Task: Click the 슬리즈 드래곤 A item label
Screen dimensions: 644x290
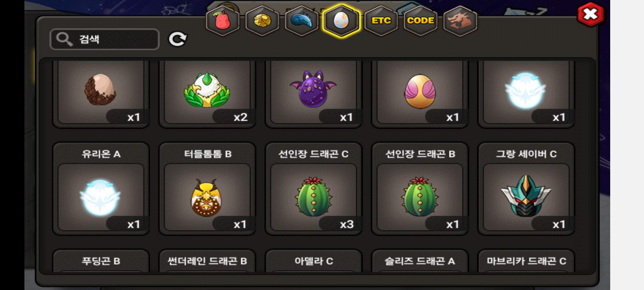Action: pos(420,261)
